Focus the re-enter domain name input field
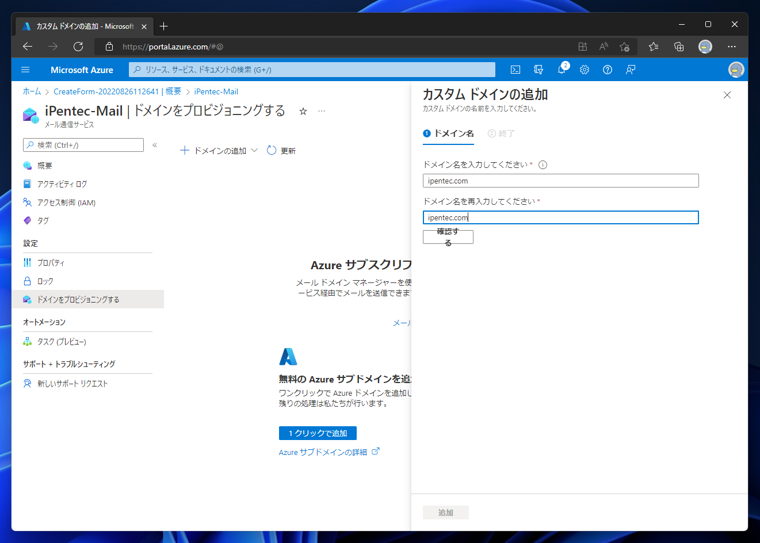The image size is (760, 543). coord(560,217)
